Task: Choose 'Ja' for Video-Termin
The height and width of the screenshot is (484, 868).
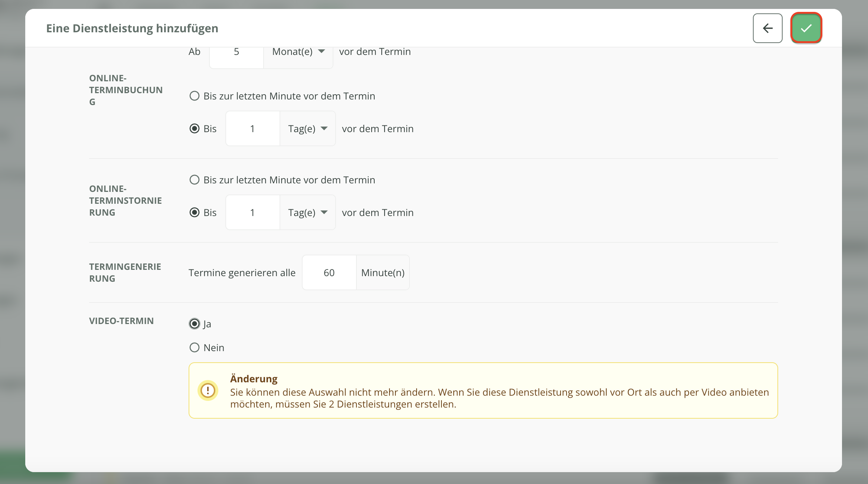Action: (195, 324)
